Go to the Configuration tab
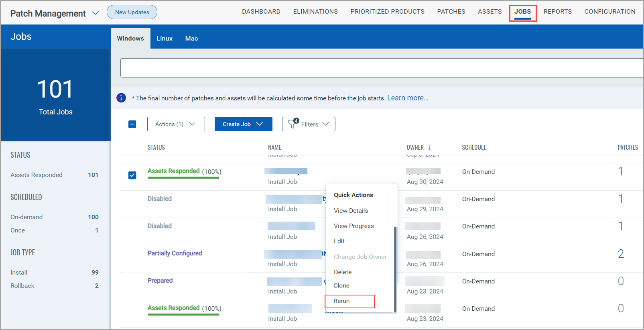Image resolution: width=644 pixels, height=330 pixels. [x=610, y=12]
